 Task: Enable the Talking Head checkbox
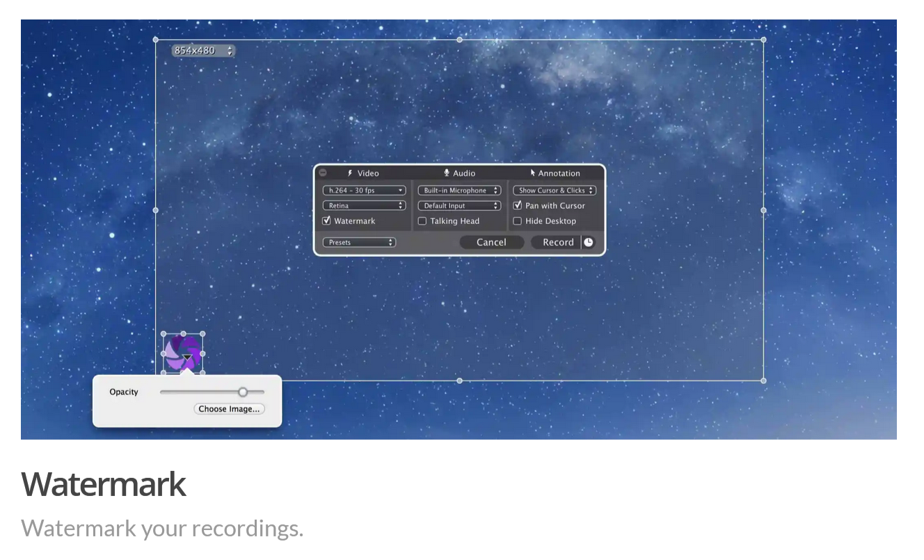422,221
